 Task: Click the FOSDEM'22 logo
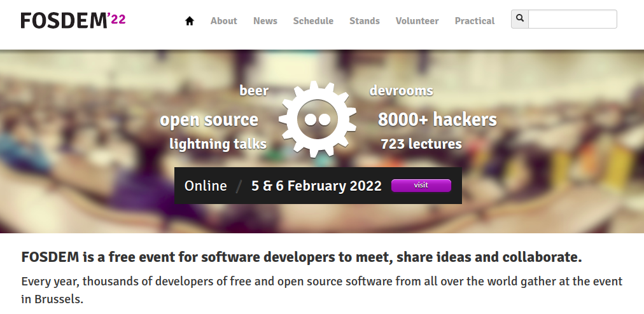pos(73,20)
